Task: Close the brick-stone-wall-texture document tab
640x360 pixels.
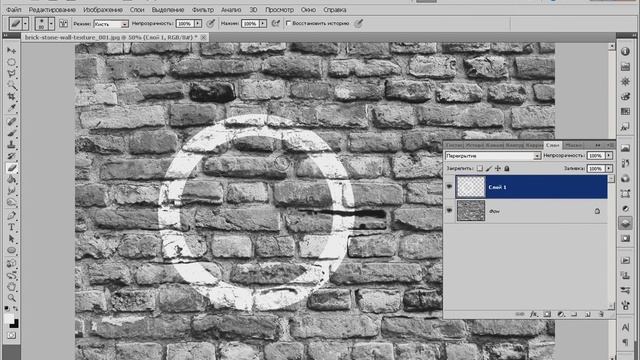Action: pyautogui.click(x=204, y=37)
